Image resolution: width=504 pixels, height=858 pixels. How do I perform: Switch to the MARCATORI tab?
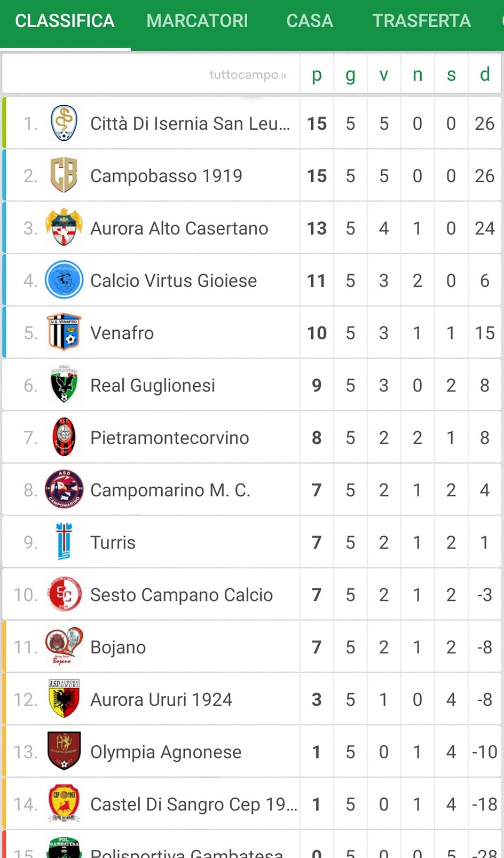point(197,21)
